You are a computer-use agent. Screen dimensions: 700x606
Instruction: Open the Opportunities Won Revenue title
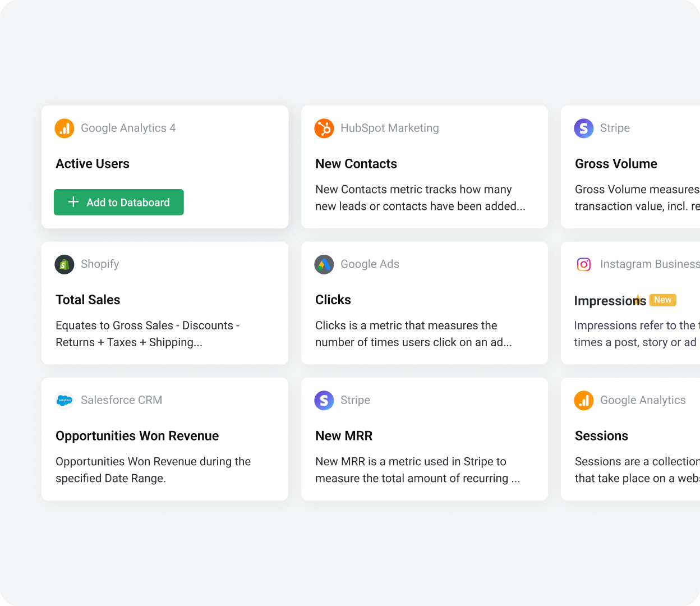pos(137,436)
